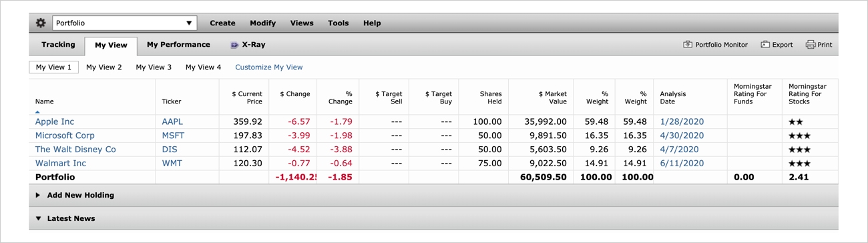Open the Apple Inc holding link
Screen dimensions: 868x243
pos(55,121)
